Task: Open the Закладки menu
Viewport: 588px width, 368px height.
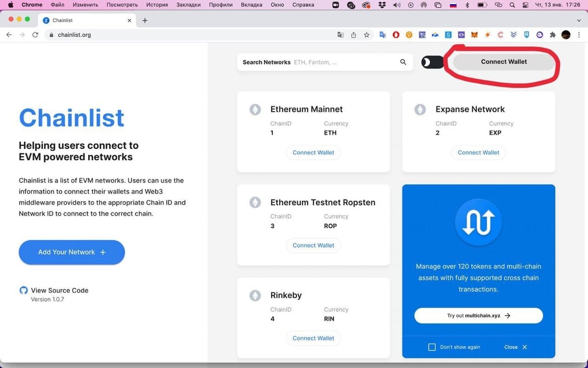Action: pyautogui.click(x=188, y=5)
